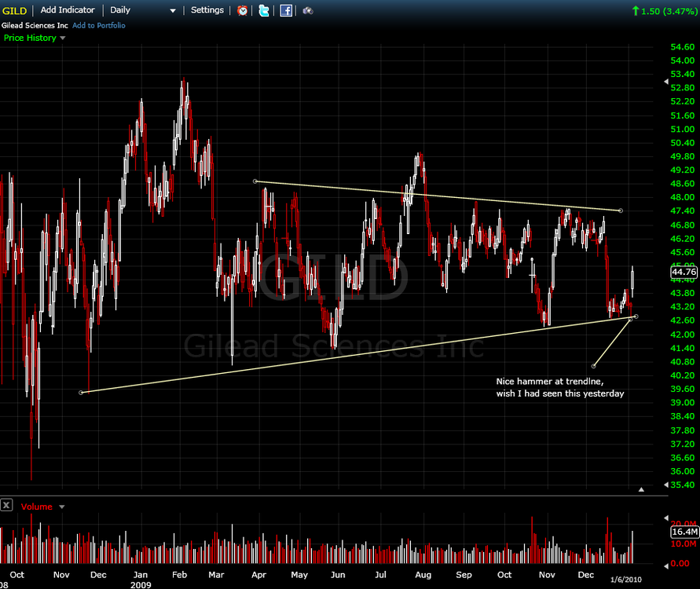Click the volume axis top arrow marker
The height and width of the screenshot is (589, 700).
point(666,518)
